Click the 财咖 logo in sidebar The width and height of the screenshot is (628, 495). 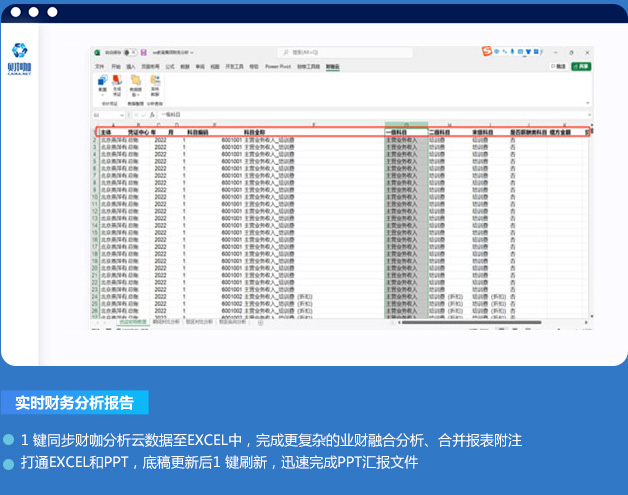[x=19, y=59]
